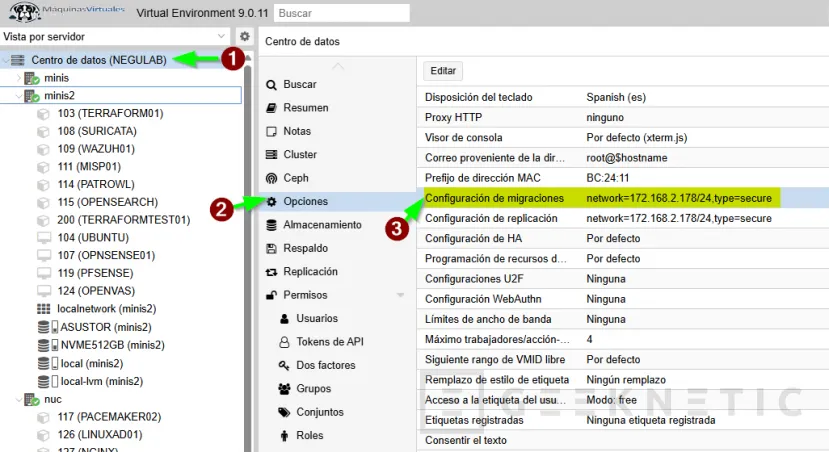Click ASUSTOR (minis2) storage icon
This screenshot has height=452, width=829.
point(48,327)
